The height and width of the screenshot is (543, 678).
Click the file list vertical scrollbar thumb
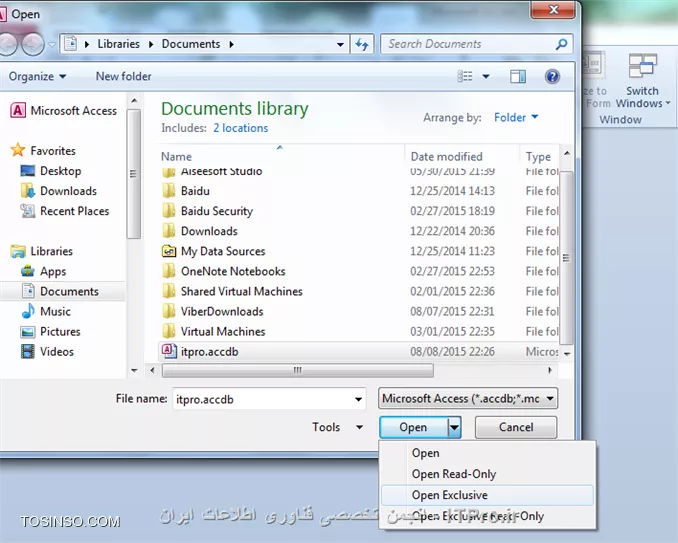566,258
